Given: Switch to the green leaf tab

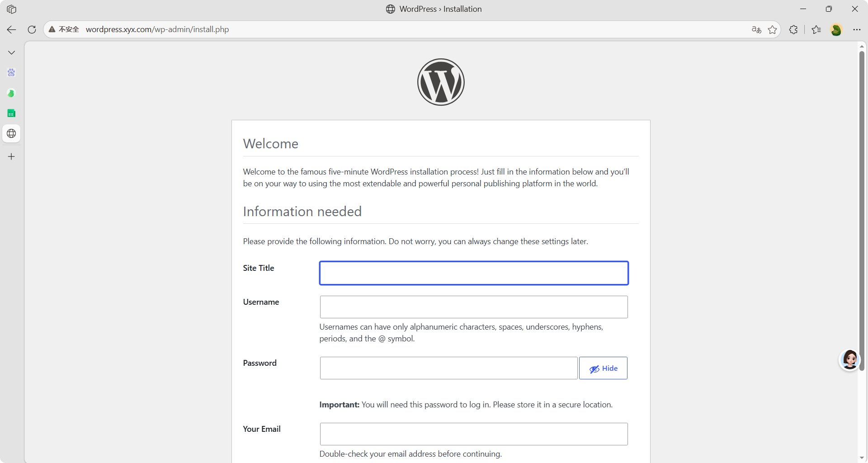Looking at the screenshot, I should pos(11,93).
